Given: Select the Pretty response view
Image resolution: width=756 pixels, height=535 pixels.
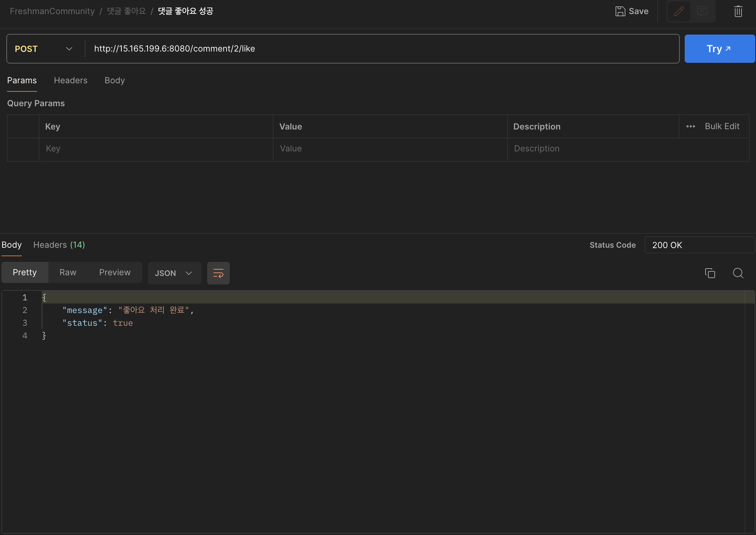Looking at the screenshot, I should (25, 272).
